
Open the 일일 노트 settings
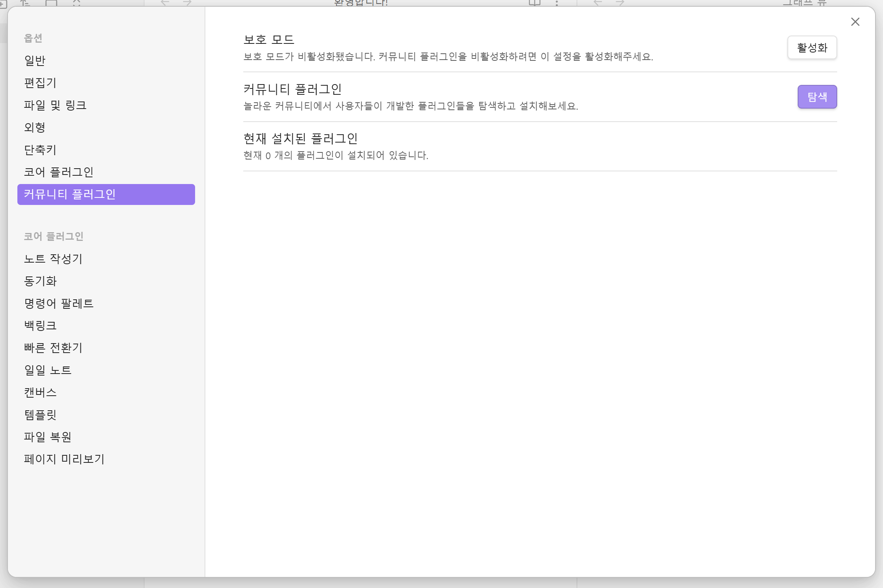(47, 370)
